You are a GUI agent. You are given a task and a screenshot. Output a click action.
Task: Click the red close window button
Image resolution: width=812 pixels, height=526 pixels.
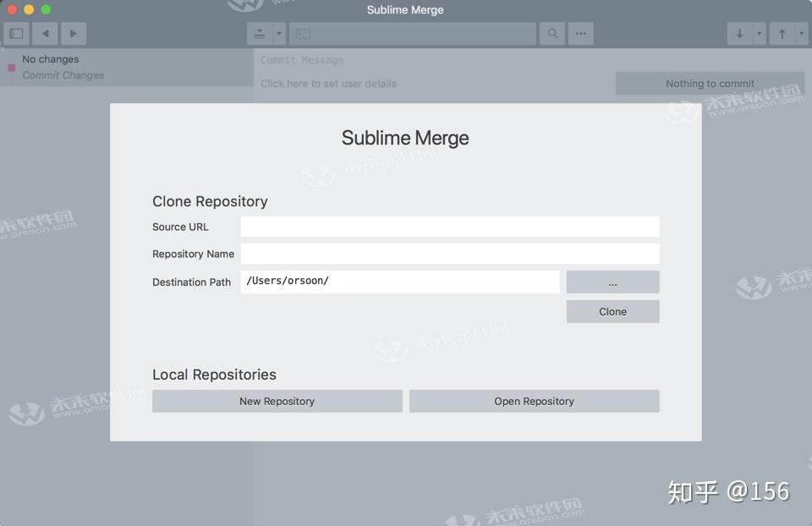pyautogui.click(x=13, y=9)
